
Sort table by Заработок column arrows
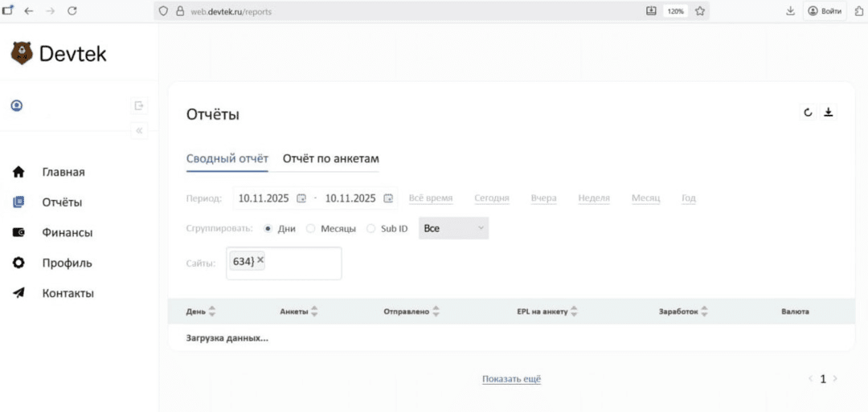704,312
